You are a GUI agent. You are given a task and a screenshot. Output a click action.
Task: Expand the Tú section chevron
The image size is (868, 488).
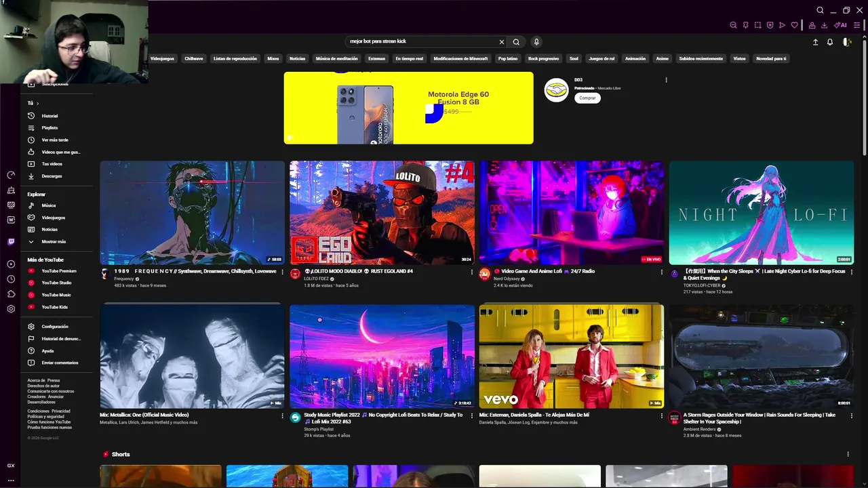click(x=38, y=103)
